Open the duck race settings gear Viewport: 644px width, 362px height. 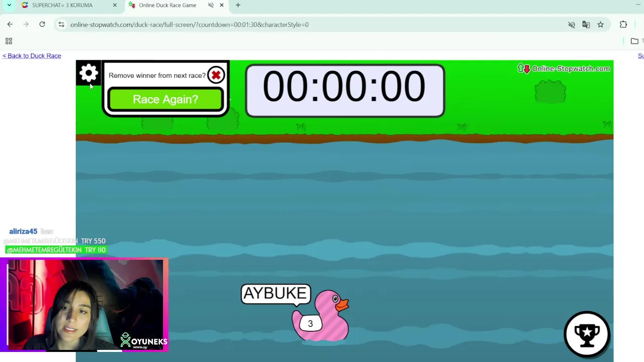pos(89,73)
